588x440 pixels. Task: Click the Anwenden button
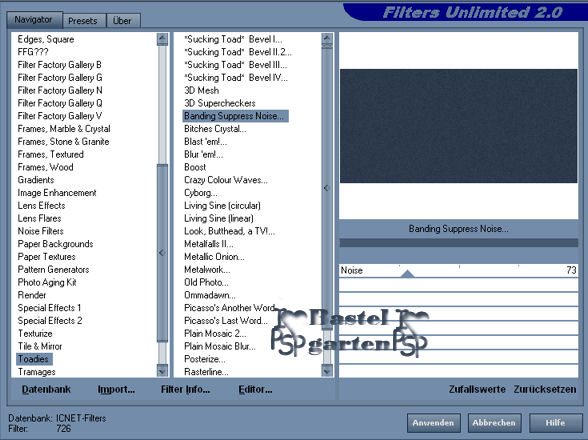pos(434,423)
